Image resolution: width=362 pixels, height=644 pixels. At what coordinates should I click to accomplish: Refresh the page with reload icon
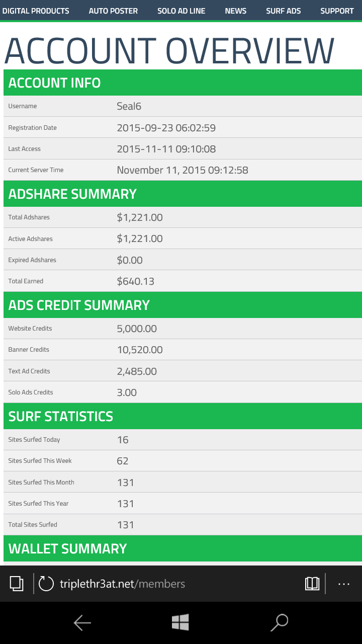(x=46, y=584)
